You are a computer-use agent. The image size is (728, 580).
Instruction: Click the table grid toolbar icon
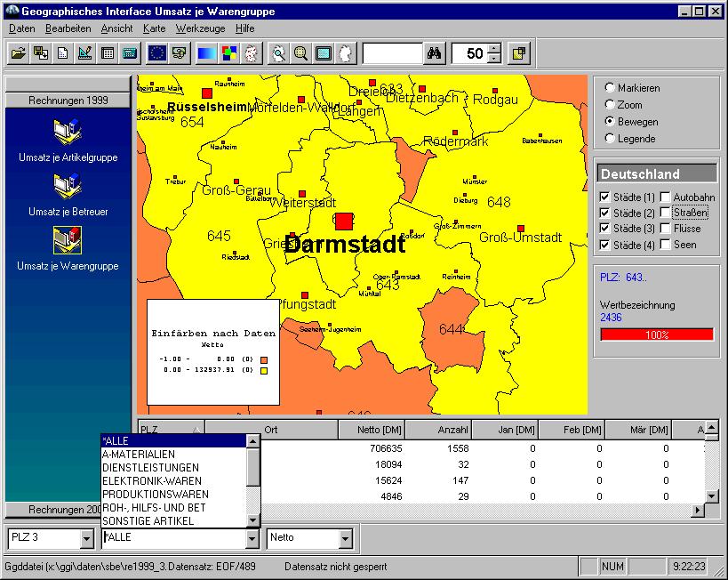[x=108, y=53]
